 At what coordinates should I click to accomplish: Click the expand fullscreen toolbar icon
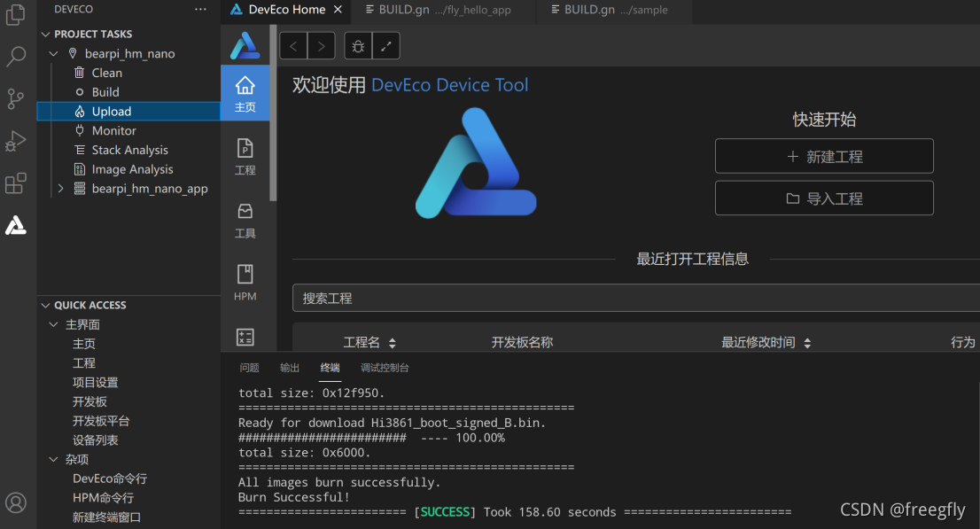(386, 46)
